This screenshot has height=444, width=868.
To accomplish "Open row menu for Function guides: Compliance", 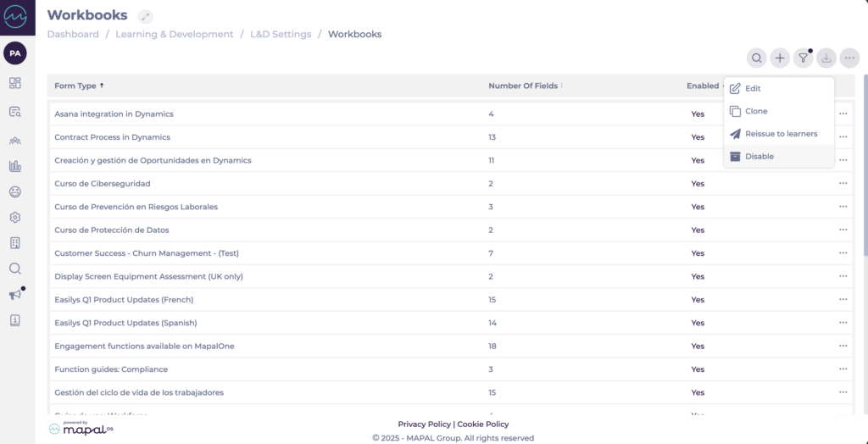I will (x=843, y=369).
